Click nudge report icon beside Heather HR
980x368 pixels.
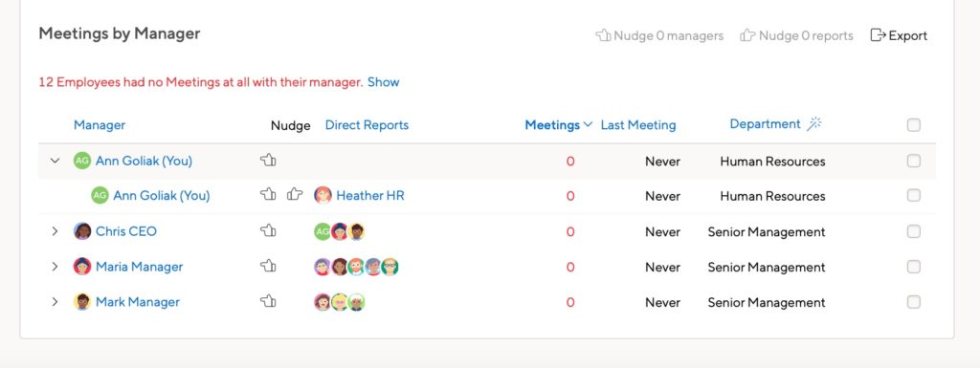[295, 195]
